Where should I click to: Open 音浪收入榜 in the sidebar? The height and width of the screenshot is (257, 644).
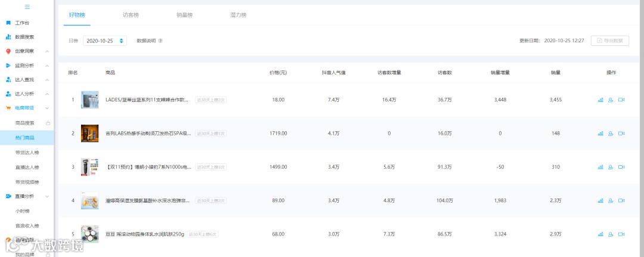27,226
